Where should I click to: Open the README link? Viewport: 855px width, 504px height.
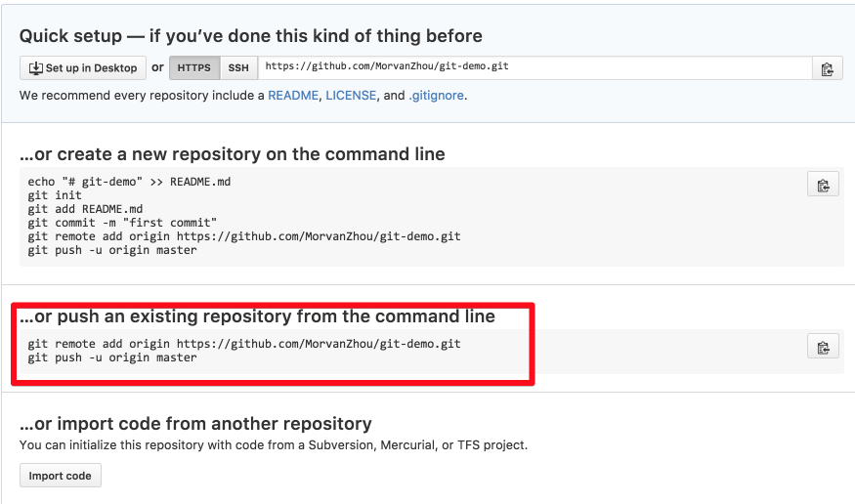point(293,96)
